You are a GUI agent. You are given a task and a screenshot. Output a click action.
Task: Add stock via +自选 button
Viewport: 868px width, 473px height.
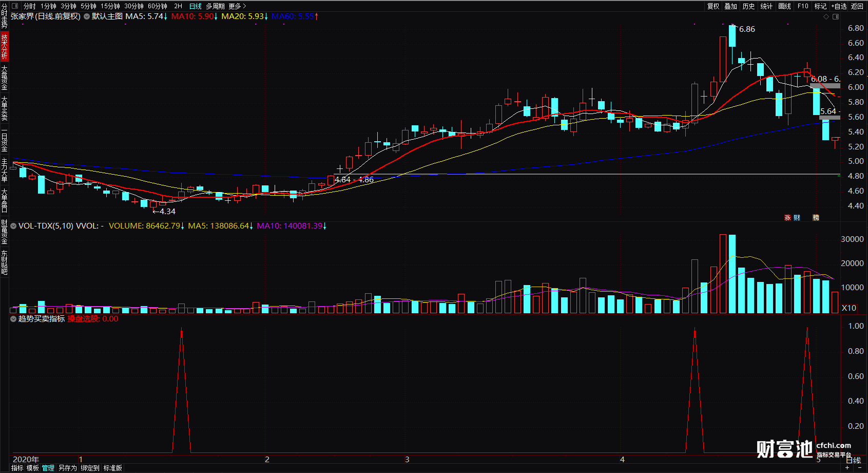[x=839, y=6]
